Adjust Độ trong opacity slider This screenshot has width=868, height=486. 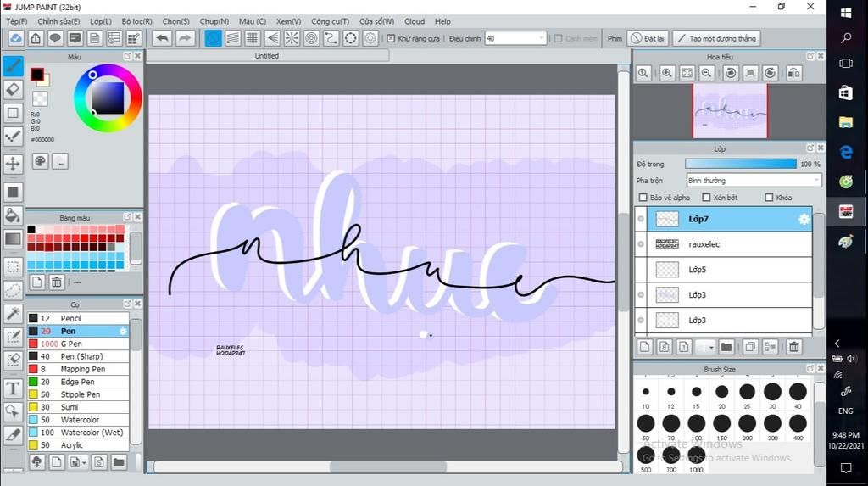(x=740, y=164)
